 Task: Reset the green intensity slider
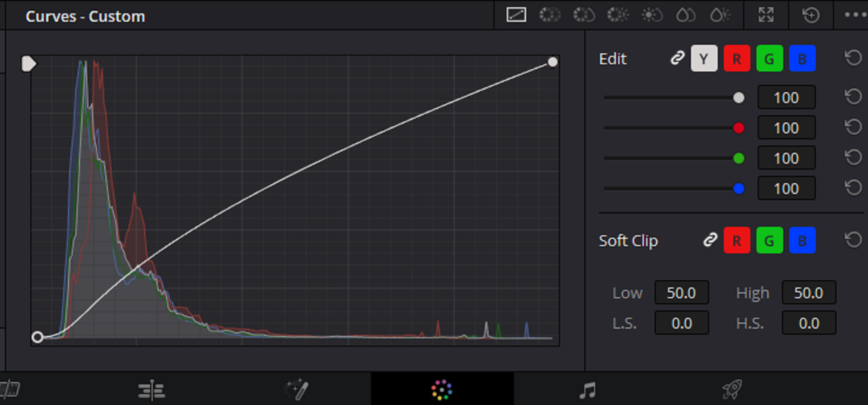pyautogui.click(x=853, y=157)
